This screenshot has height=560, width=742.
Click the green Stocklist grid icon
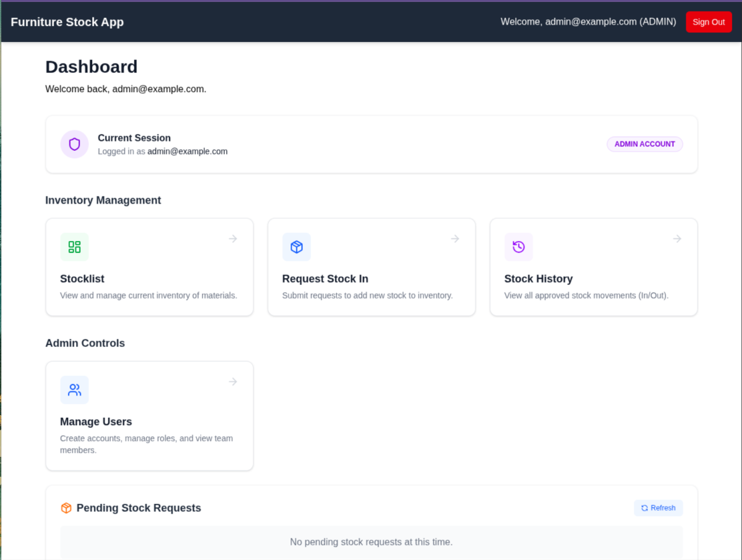click(74, 247)
